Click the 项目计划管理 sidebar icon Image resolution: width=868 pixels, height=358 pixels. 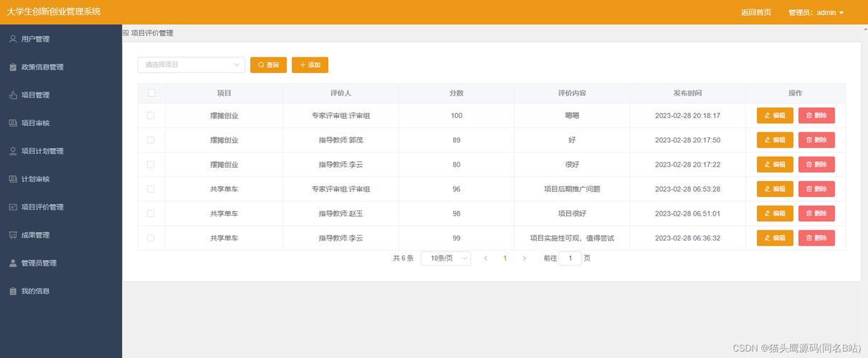(x=13, y=151)
